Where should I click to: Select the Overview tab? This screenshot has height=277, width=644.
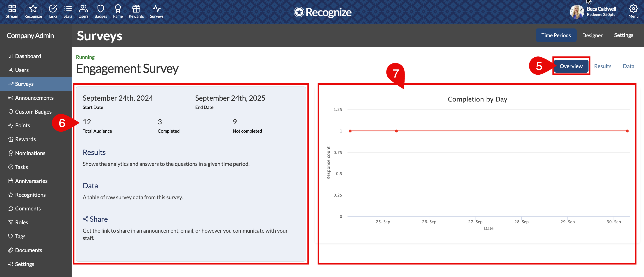[571, 66]
